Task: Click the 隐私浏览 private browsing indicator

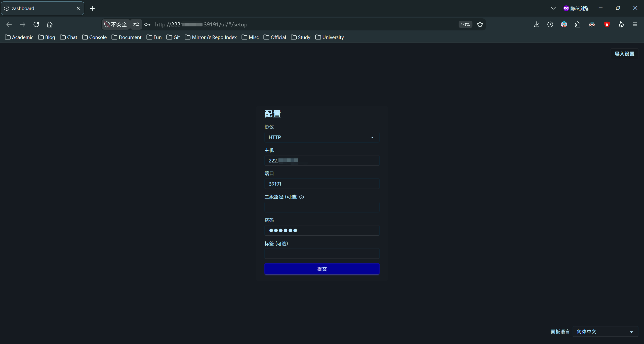Action: click(576, 8)
